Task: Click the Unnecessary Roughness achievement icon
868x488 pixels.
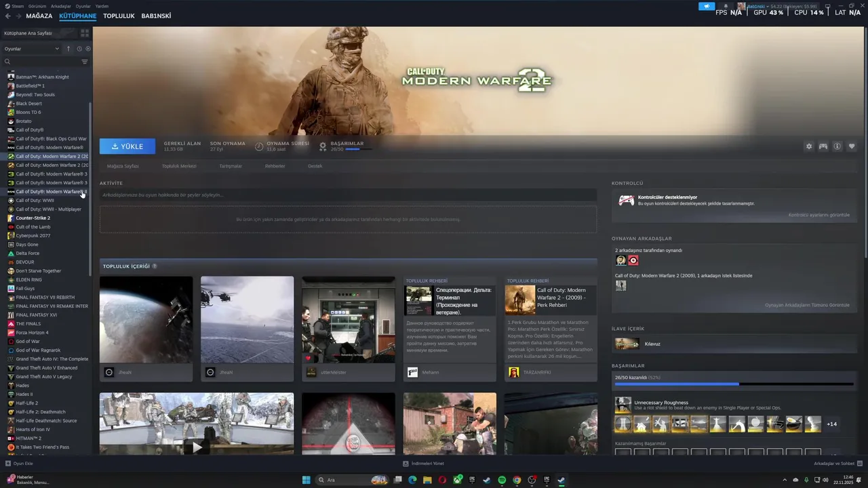Action: [623, 405]
